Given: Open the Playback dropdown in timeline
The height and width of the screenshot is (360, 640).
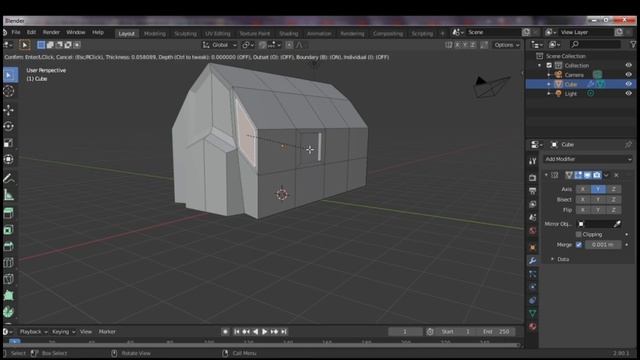Looking at the screenshot, I should pos(33,332).
